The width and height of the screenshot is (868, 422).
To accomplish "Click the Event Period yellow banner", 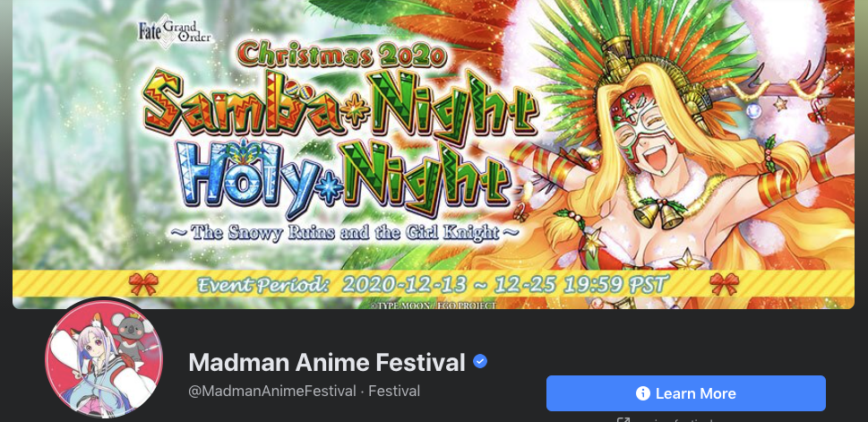I will click(x=434, y=284).
